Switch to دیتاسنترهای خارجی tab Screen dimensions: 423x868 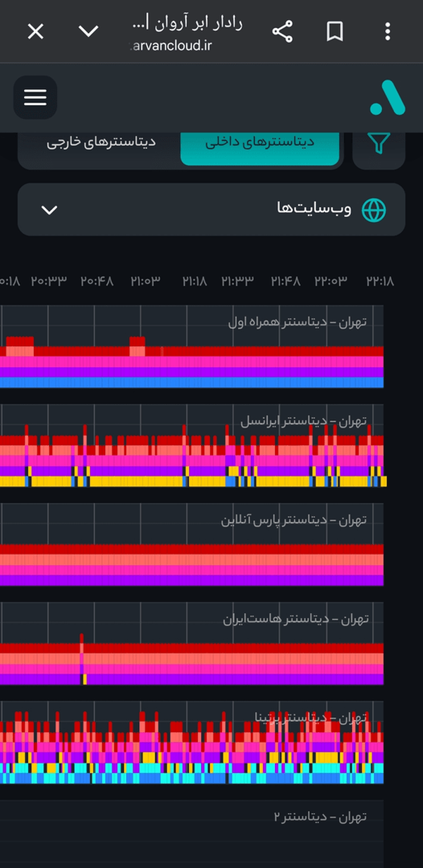(x=102, y=142)
